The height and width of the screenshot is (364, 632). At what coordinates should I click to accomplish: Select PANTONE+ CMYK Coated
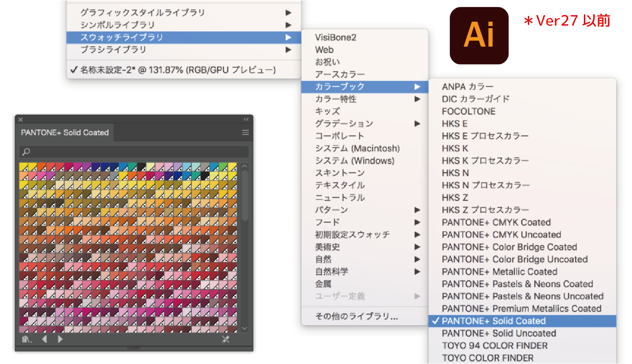click(x=522, y=222)
